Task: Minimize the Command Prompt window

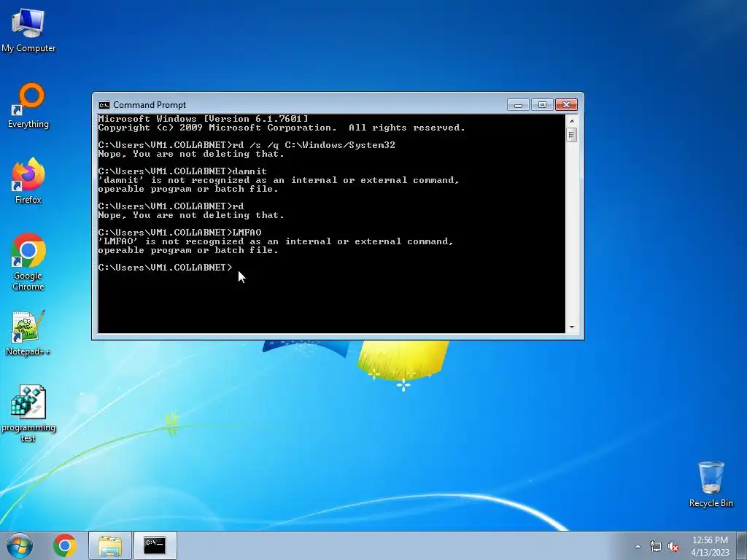Action: (519, 105)
